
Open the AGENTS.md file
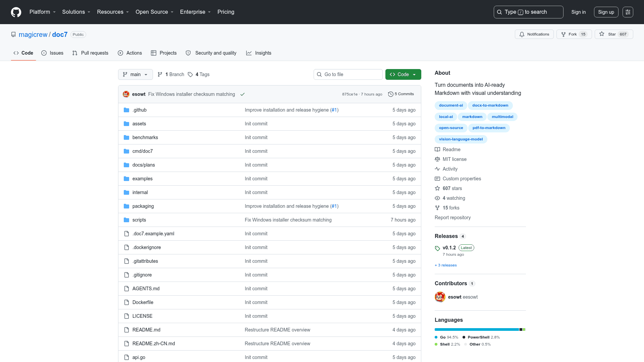pyautogui.click(x=146, y=289)
